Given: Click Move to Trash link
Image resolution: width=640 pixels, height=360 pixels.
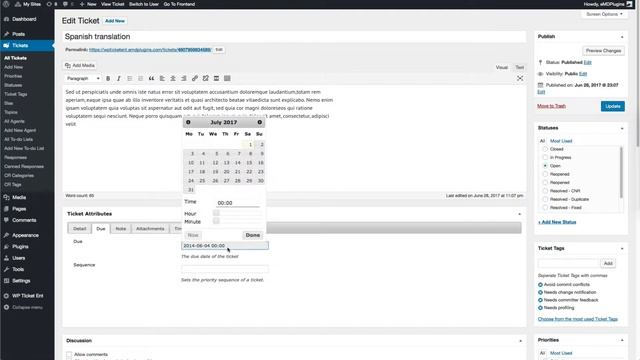Looking at the screenshot, I should [551, 106].
